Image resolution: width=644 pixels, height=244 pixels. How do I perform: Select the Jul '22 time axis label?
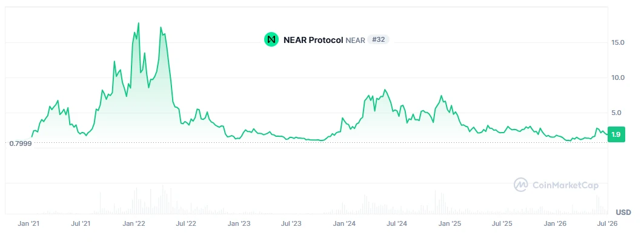186,224
